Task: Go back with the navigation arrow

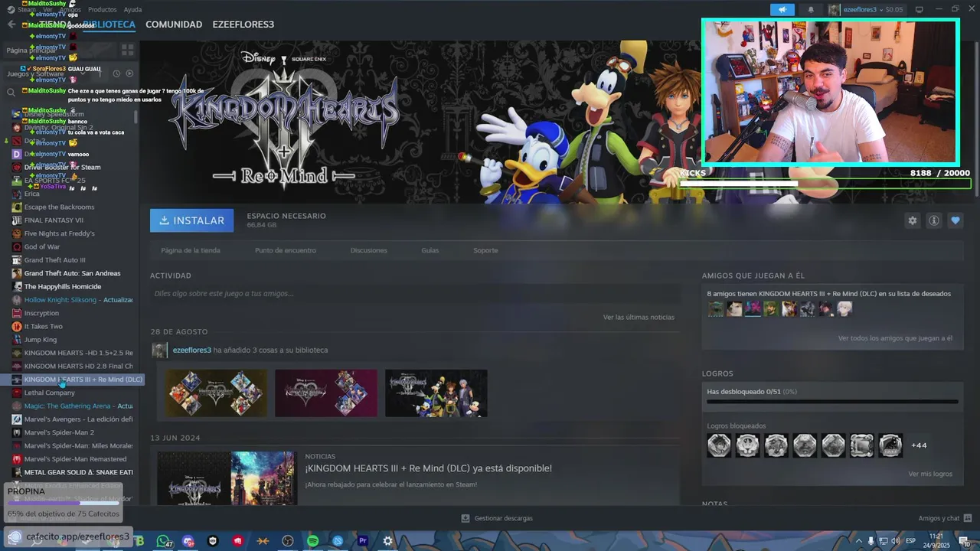Action: coord(11,24)
